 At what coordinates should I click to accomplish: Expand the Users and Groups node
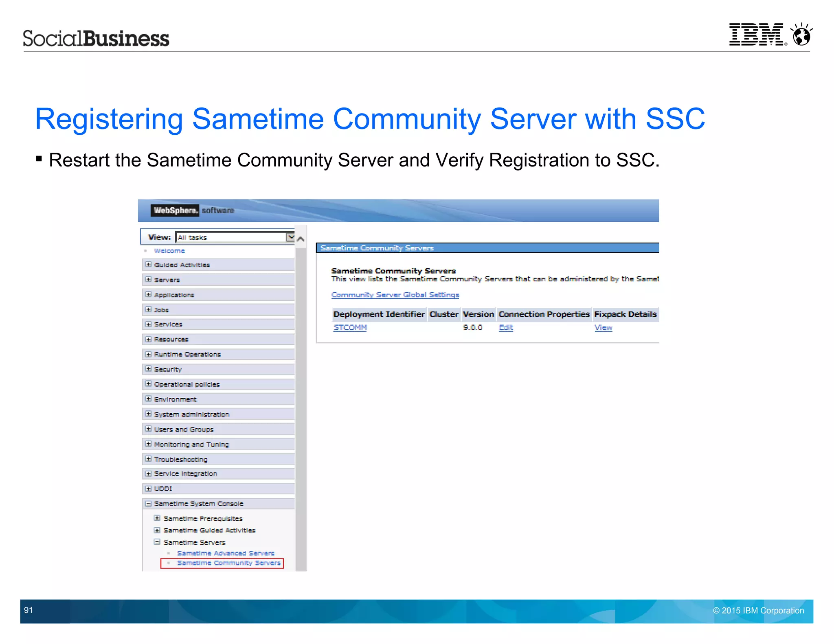[148, 429]
